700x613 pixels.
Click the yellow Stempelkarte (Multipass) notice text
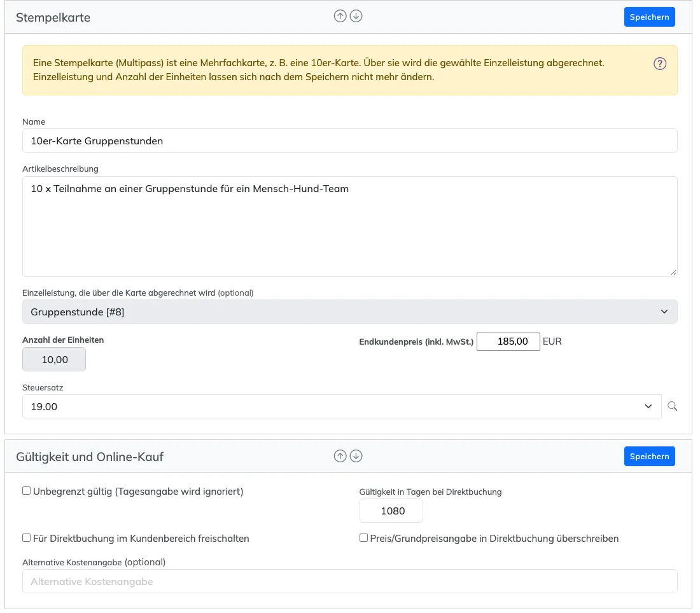pos(318,70)
